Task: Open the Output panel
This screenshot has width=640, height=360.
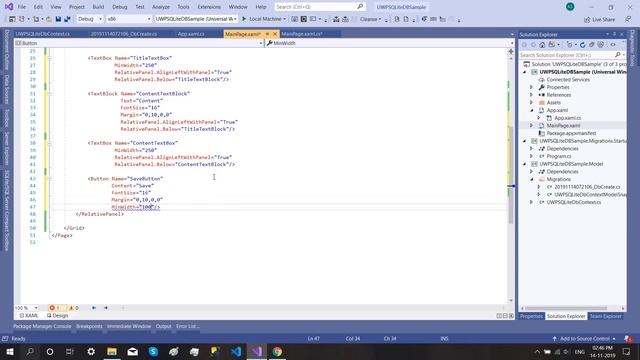Action: (x=163, y=326)
